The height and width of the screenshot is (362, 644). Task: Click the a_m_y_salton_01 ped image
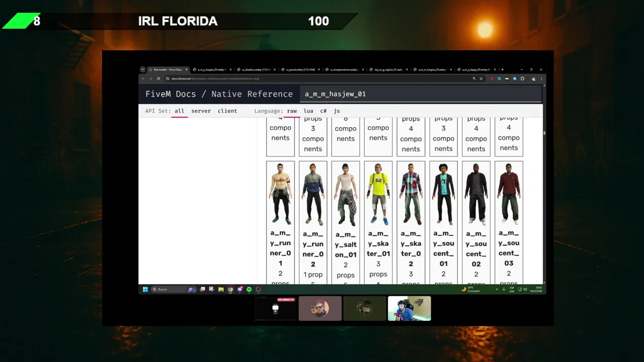pos(346,195)
